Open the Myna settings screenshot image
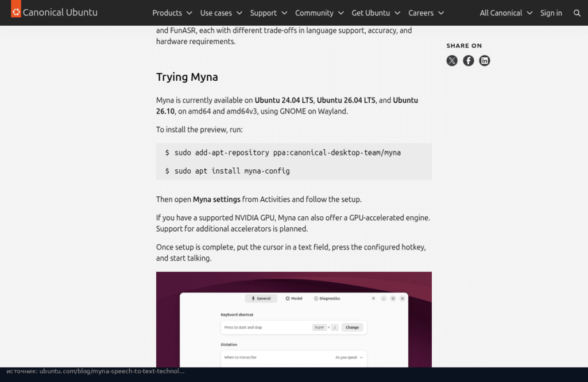The width and height of the screenshot is (588, 382). click(293, 319)
